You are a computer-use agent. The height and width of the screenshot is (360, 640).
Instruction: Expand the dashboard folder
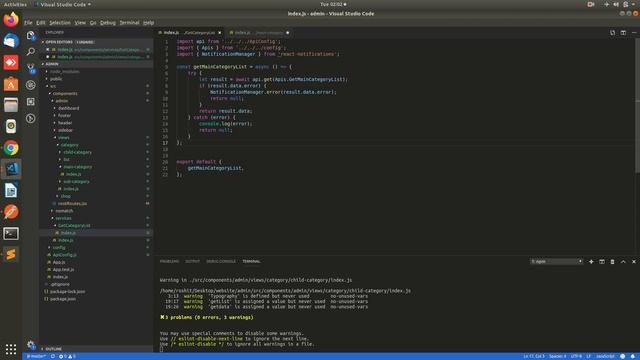pyautogui.click(x=69, y=108)
